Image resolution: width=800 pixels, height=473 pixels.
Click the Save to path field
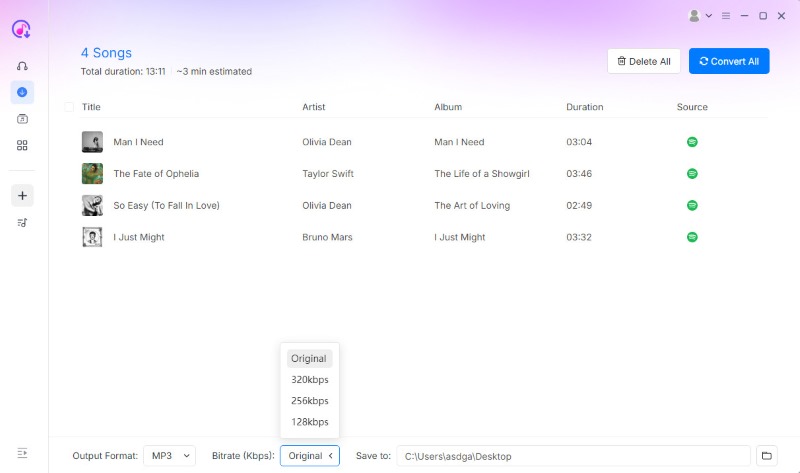573,456
